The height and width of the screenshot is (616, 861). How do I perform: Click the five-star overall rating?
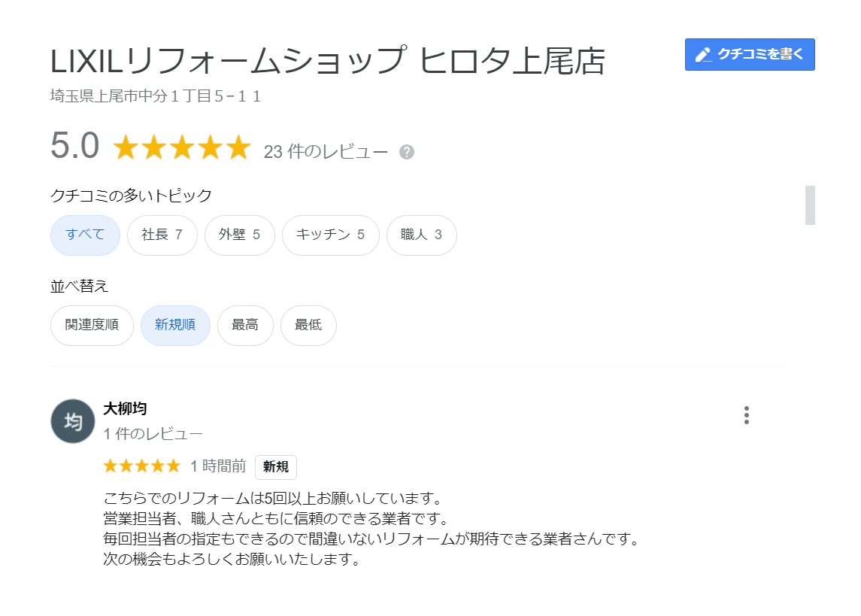(x=181, y=148)
